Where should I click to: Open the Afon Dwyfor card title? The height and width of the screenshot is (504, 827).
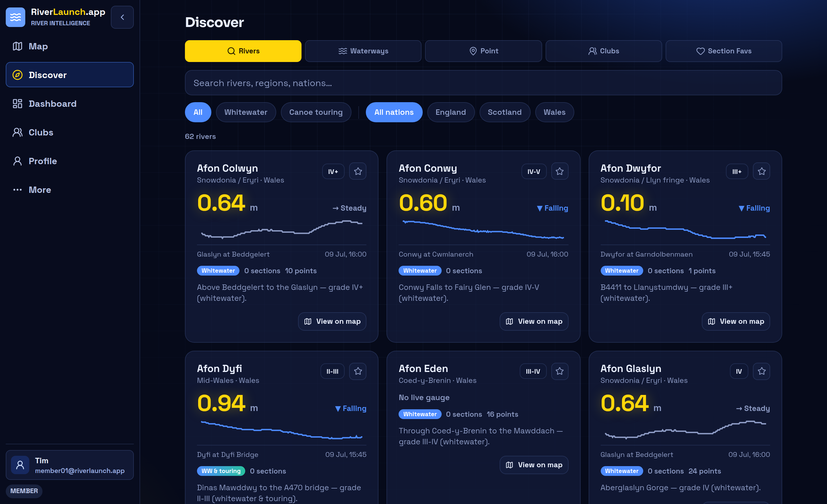click(631, 168)
